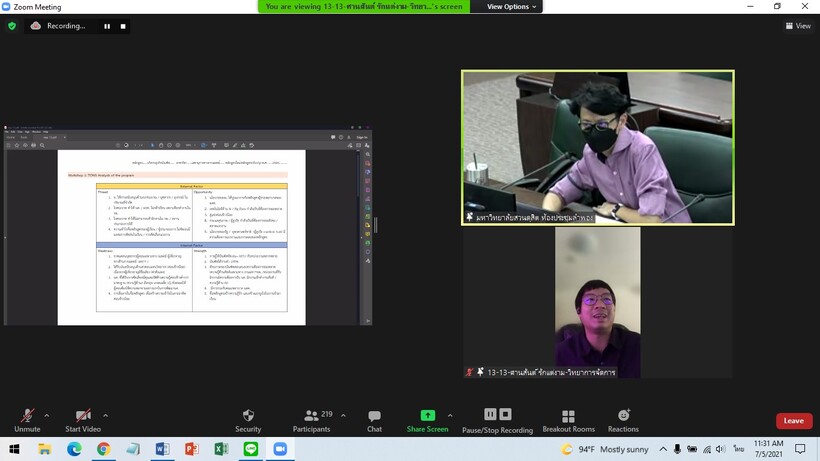
Task: Click the Zoom icon in the taskbar
Action: click(x=280, y=449)
